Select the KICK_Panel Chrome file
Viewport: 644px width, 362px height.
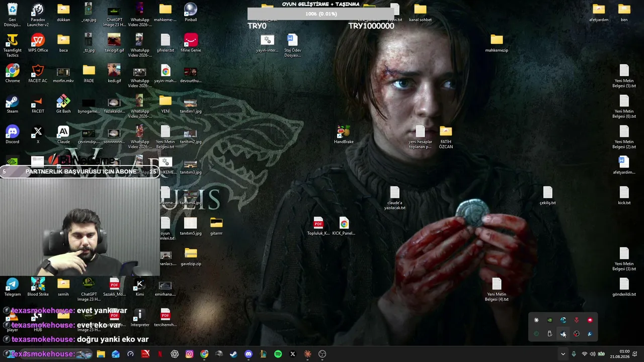(x=344, y=226)
